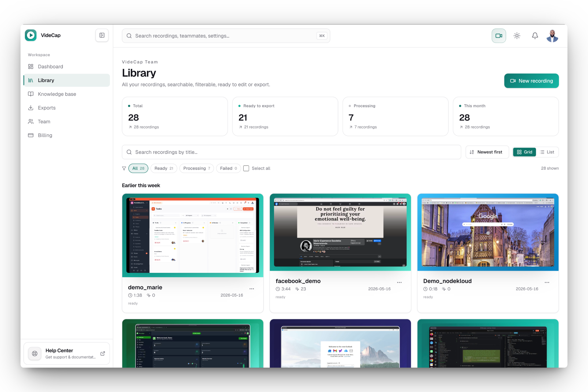
Task: Open the Newest first sort dropdown
Action: tap(487, 152)
